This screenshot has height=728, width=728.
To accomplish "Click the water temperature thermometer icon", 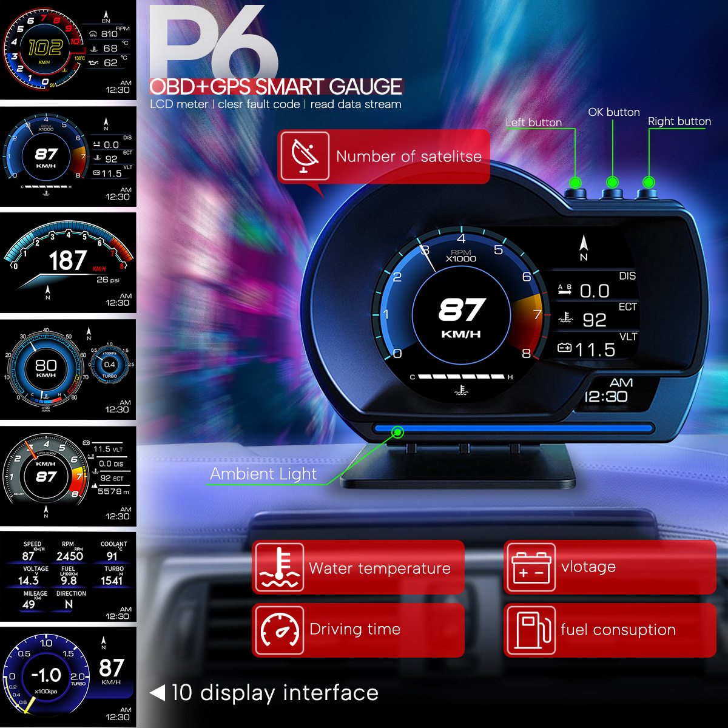I will coord(279,567).
